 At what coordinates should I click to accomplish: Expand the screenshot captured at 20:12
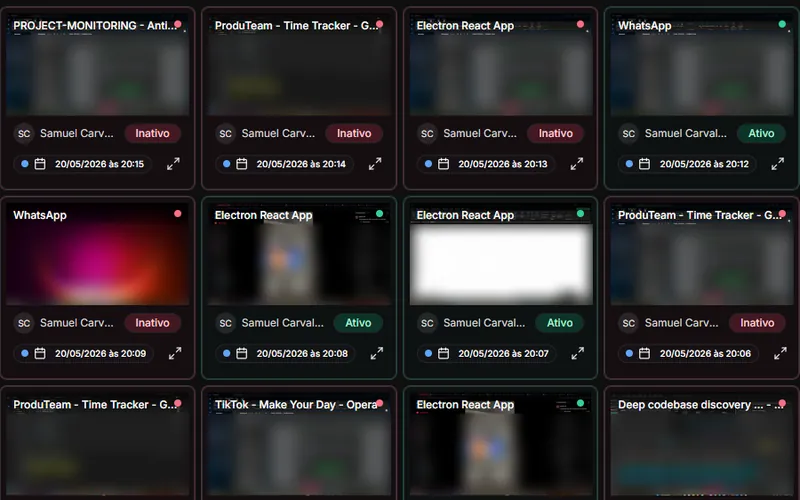click(x=778, y=164)
